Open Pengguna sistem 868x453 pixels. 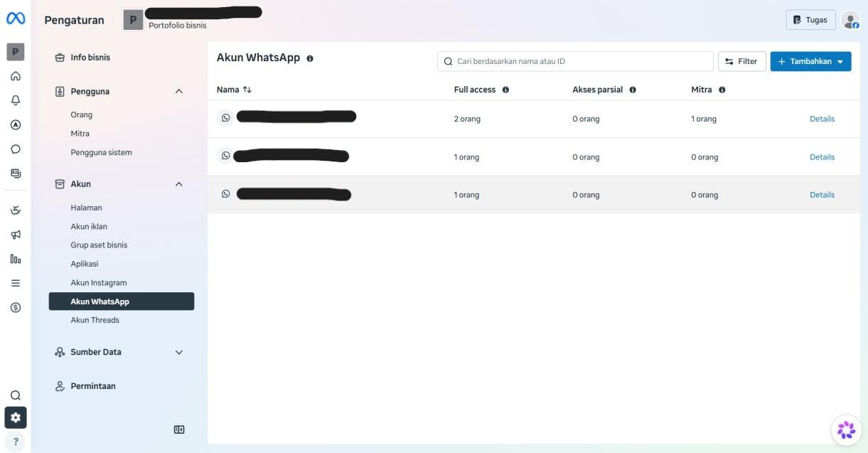pos(101,152)
